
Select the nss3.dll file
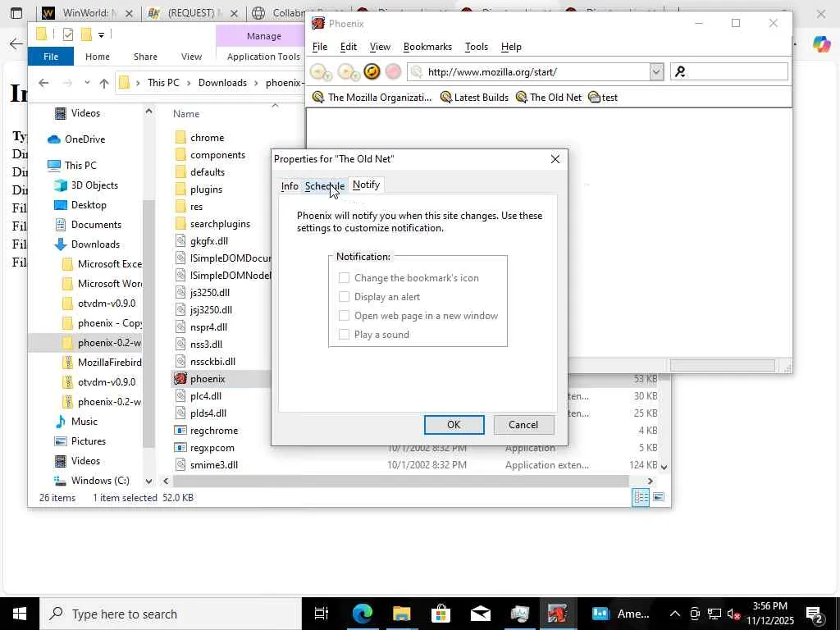(x=206, y=344)
